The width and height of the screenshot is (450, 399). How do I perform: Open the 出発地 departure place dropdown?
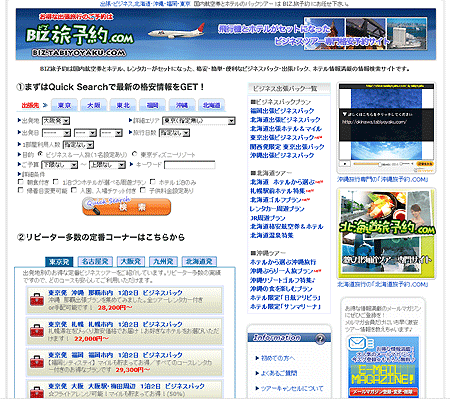[56, 121]
